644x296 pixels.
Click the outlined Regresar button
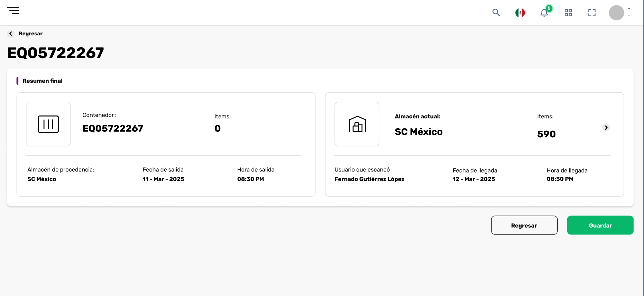(524, 225)
